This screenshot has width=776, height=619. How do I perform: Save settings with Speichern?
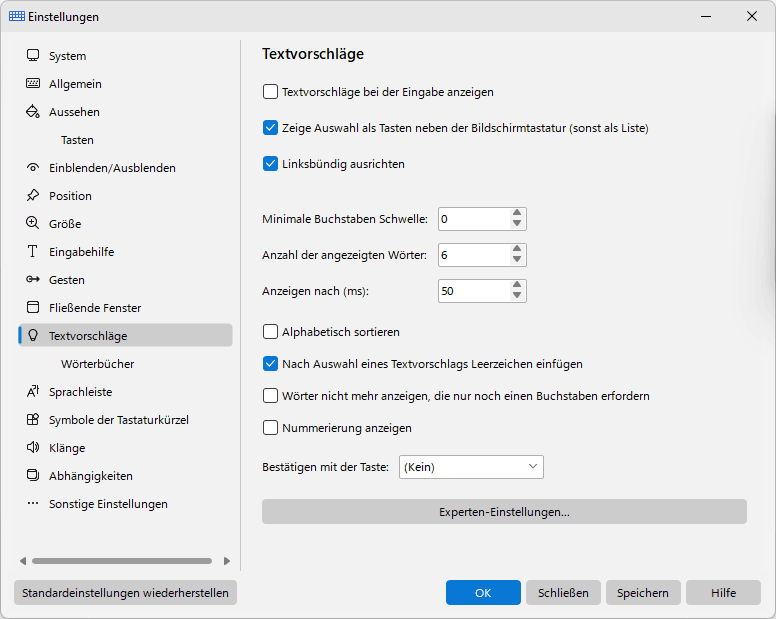(643, 593)
